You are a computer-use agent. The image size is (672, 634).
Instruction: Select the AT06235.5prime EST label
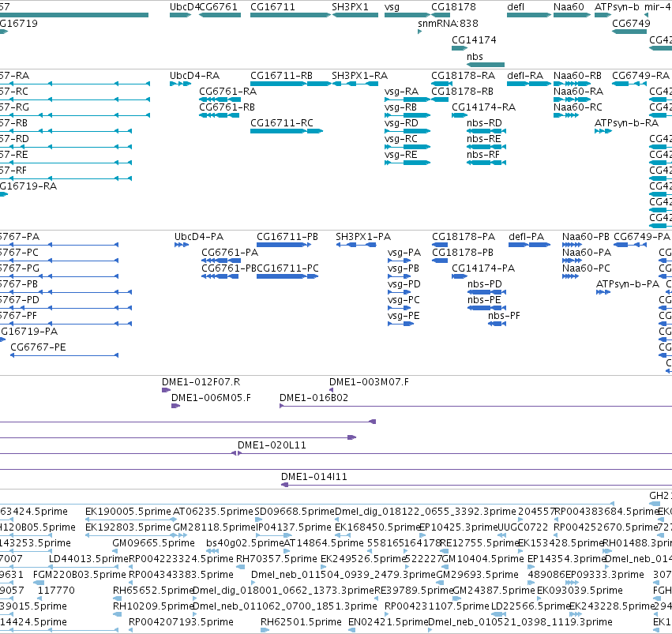point(213,512)
